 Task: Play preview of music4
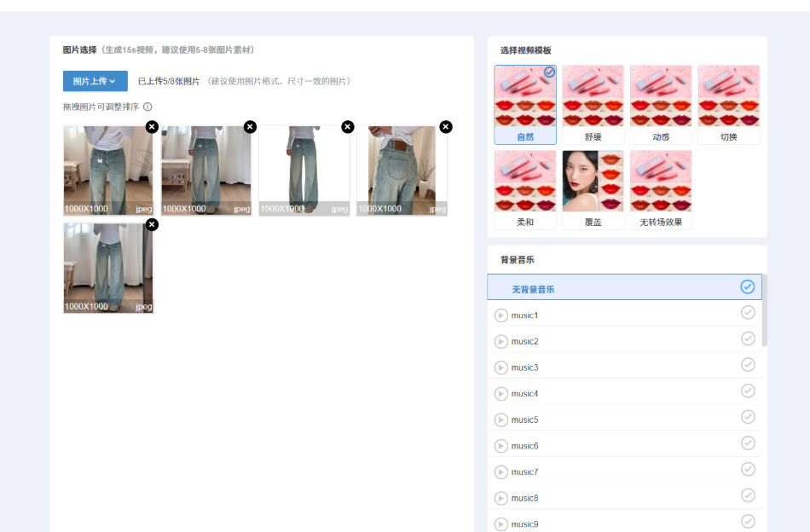tap(500, 394)
